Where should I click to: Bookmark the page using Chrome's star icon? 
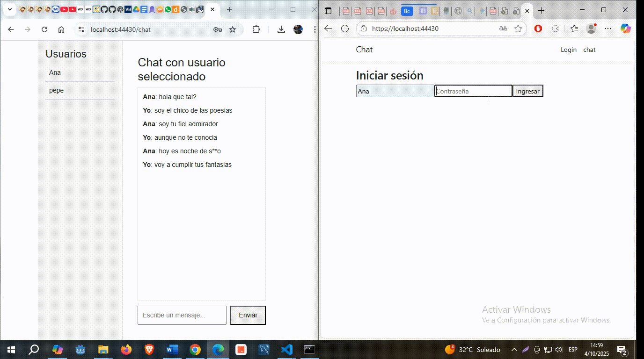[x=233, y=29]
